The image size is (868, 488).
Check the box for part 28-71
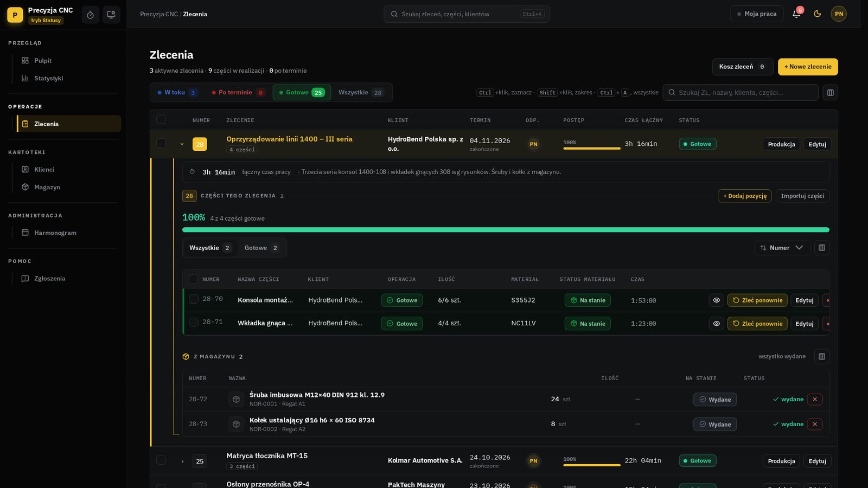tap(193, 323)
